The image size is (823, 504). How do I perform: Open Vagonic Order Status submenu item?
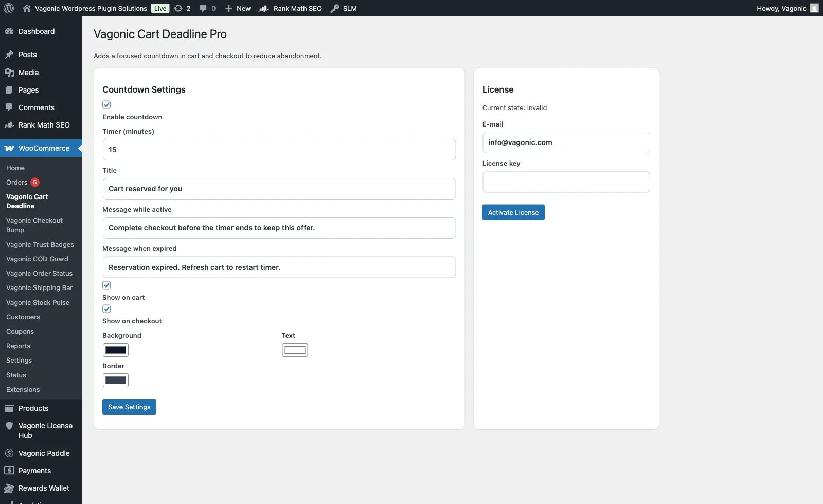point(40,274)
